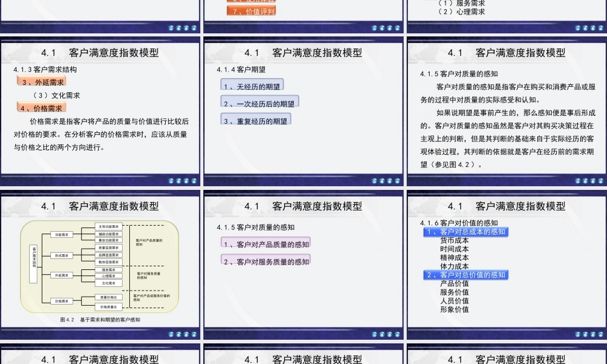Click the 2、客户对服务质量的感知 box
Viewport: 607px width, 364px height.
tap(266, 261)
